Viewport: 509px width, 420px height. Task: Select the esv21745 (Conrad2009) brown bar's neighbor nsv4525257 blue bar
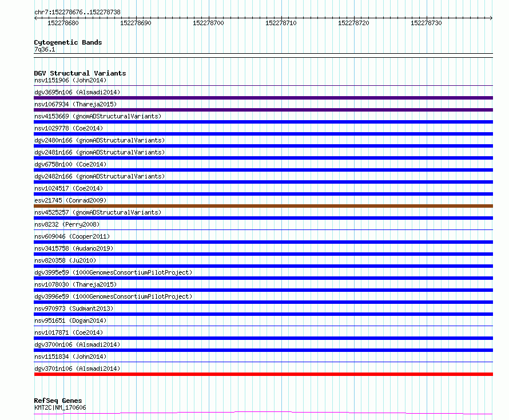tap(263, 218)
